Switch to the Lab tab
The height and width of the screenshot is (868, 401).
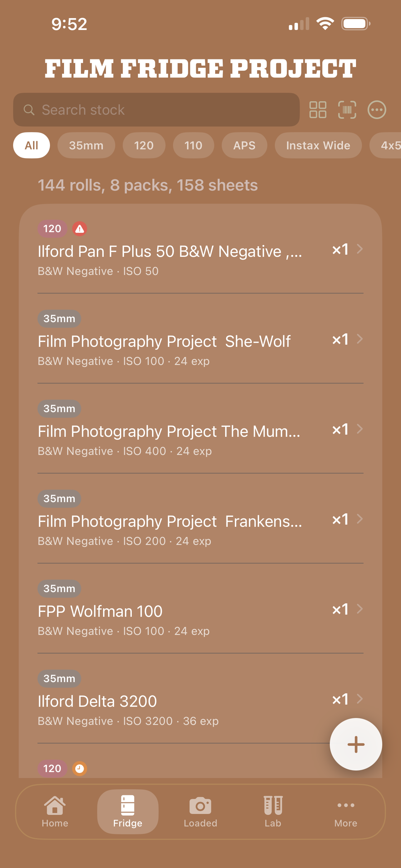tap(273, 811)
